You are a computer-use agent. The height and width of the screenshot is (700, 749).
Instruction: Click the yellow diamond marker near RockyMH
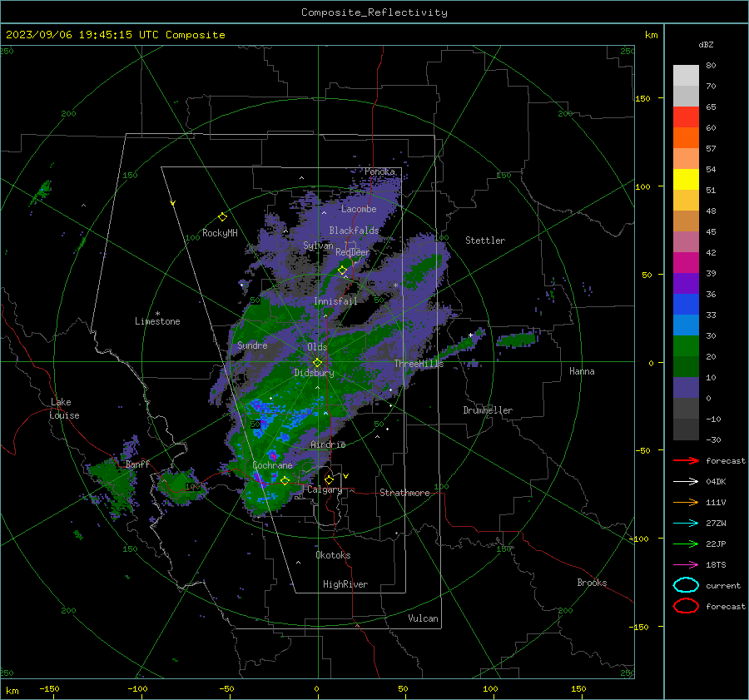222,217
